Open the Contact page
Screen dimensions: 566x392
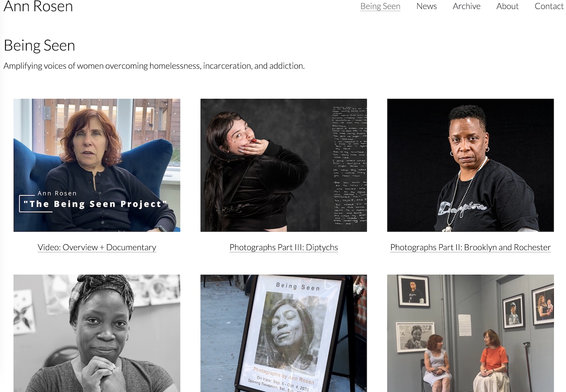tap(549, 6)
